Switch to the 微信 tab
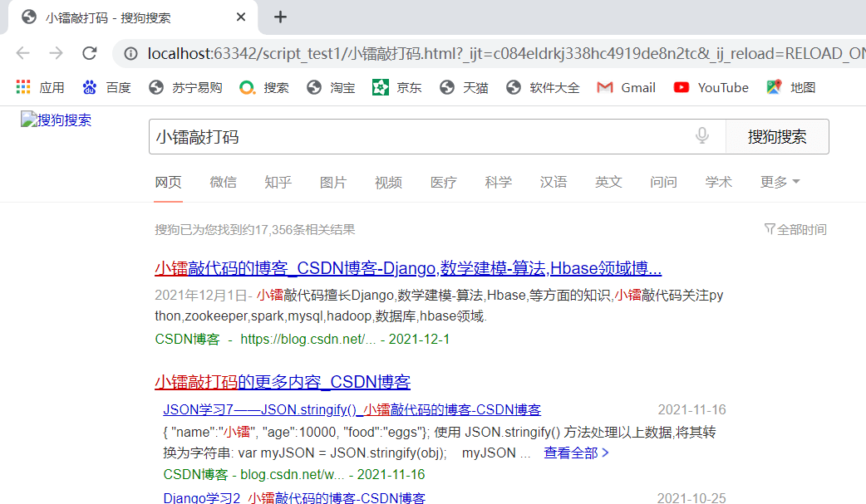This screenshot has height=504, width=866. click(223, 182)
